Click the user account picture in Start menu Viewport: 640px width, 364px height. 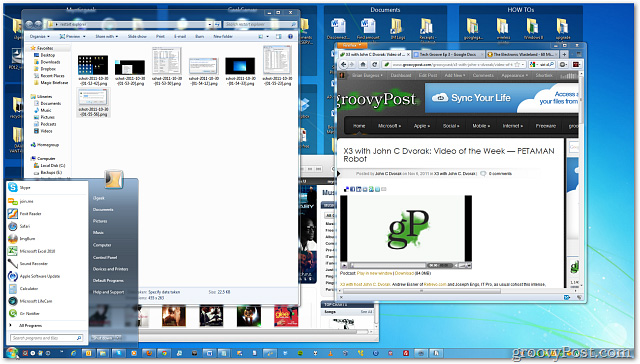pos(114,179)
